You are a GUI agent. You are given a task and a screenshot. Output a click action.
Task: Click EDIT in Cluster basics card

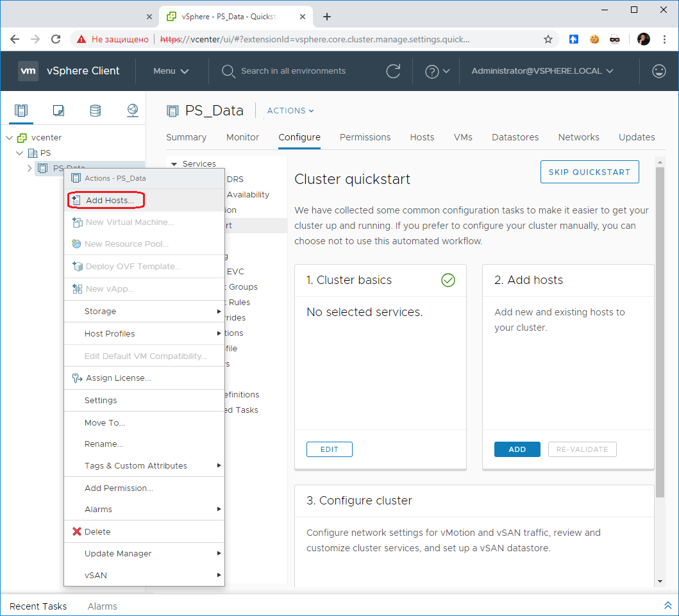[329, 449]
